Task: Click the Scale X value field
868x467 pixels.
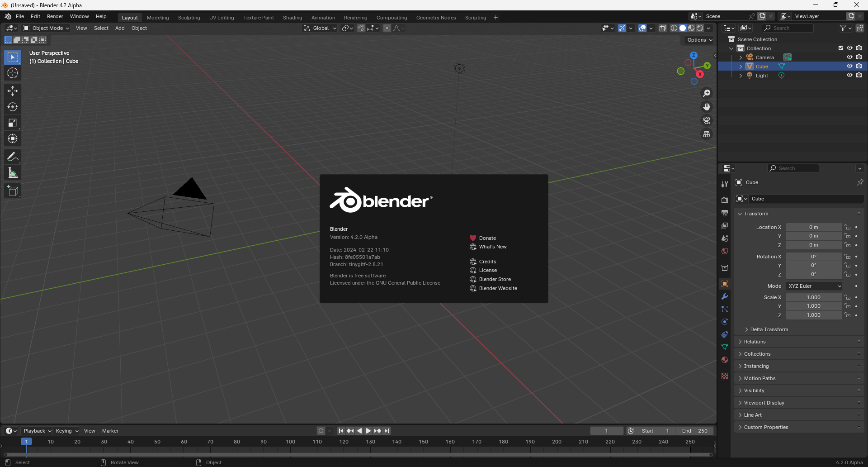Action: [814, 297]
